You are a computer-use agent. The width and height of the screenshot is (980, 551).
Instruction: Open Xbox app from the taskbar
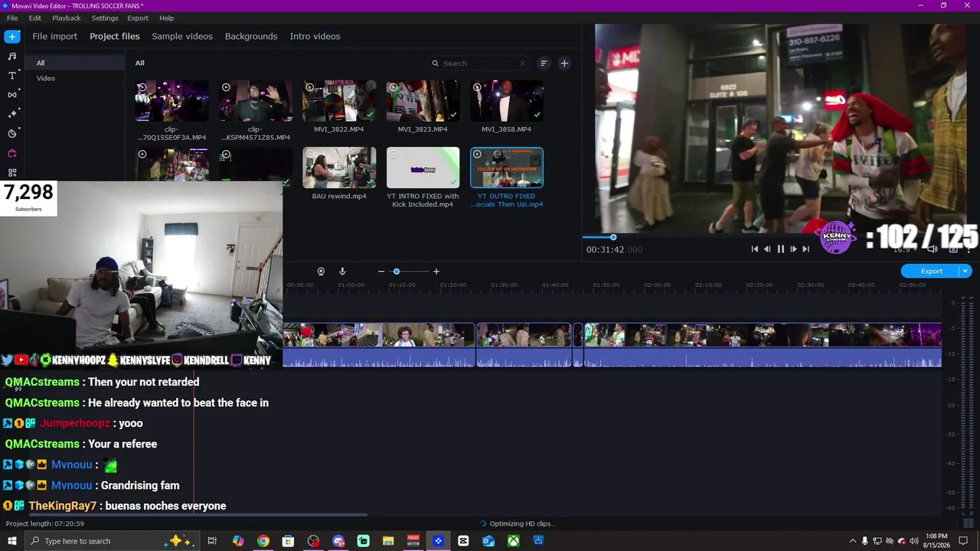point(513,541)
